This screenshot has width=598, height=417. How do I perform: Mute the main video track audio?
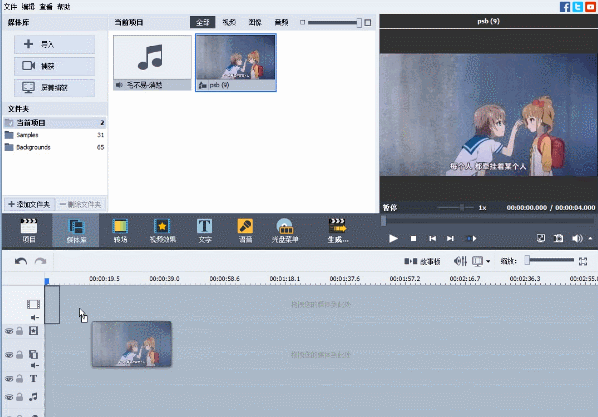(x=35, y=317)
